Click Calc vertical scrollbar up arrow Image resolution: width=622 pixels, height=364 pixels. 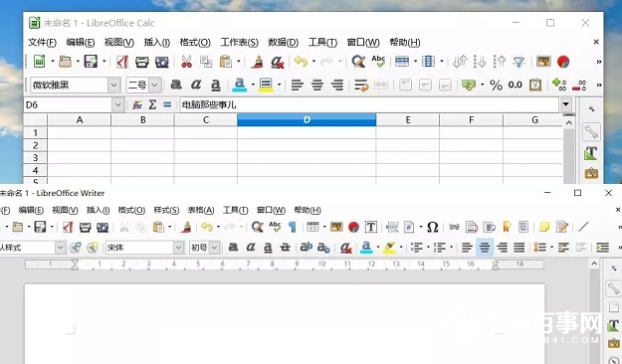569,123
